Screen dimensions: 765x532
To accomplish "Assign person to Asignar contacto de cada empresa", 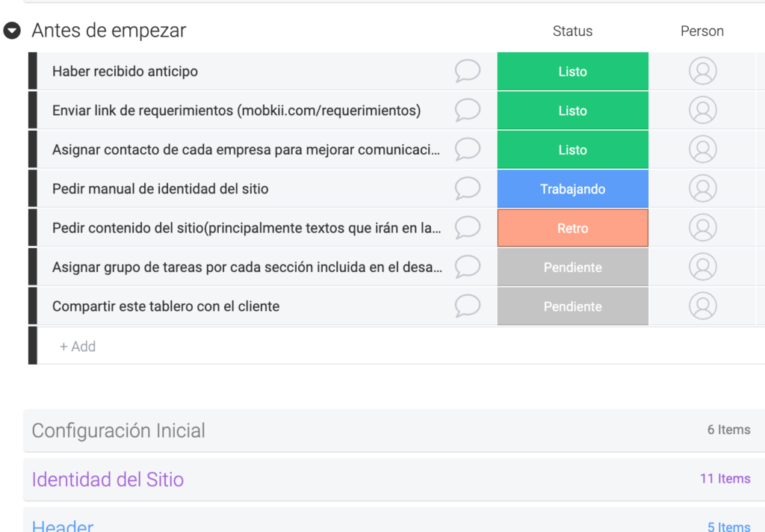I will pyautogui.click(x=702, y=149).
